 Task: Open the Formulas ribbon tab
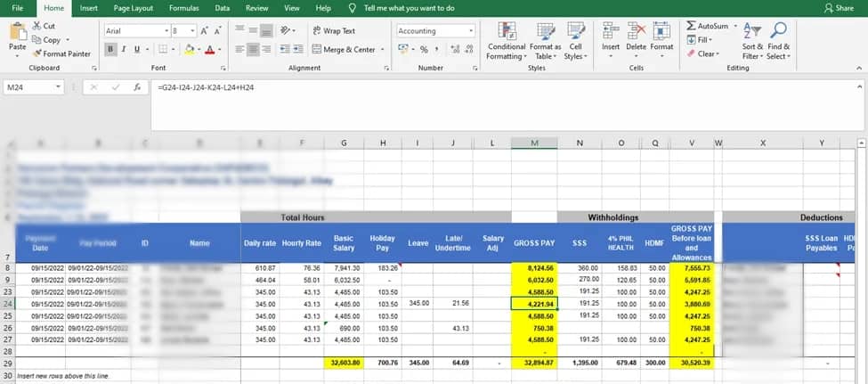(183, 8)
